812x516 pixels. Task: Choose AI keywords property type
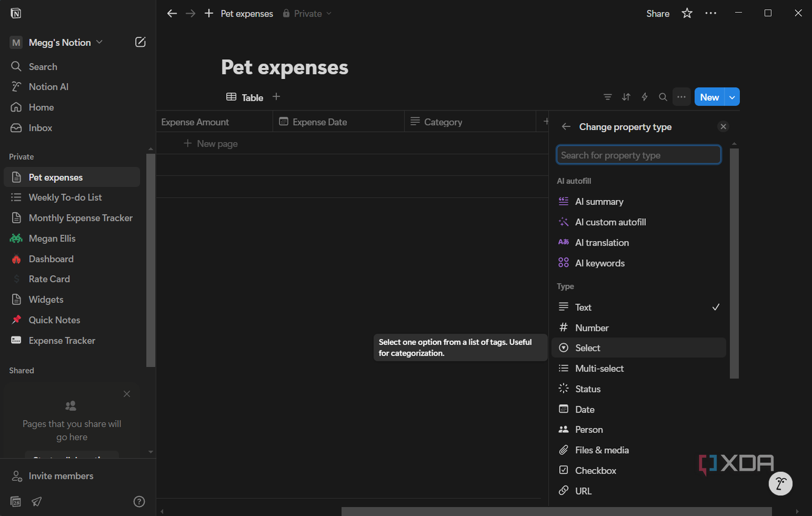tap(638, 263)
